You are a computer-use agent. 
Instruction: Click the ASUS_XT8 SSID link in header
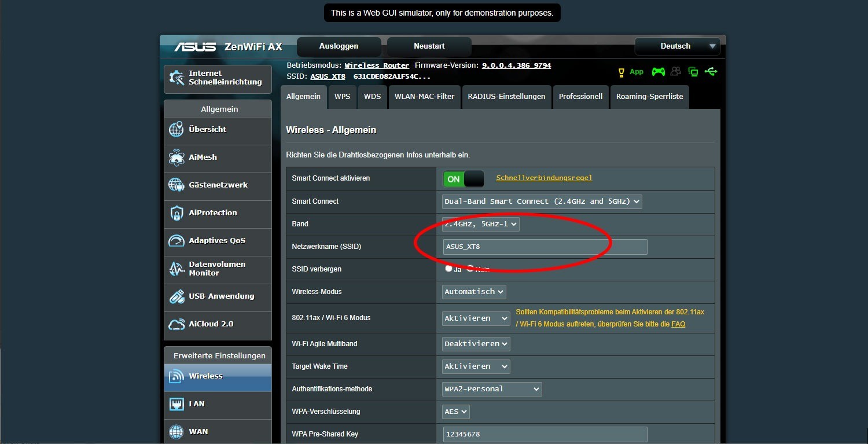click(328, 76)
